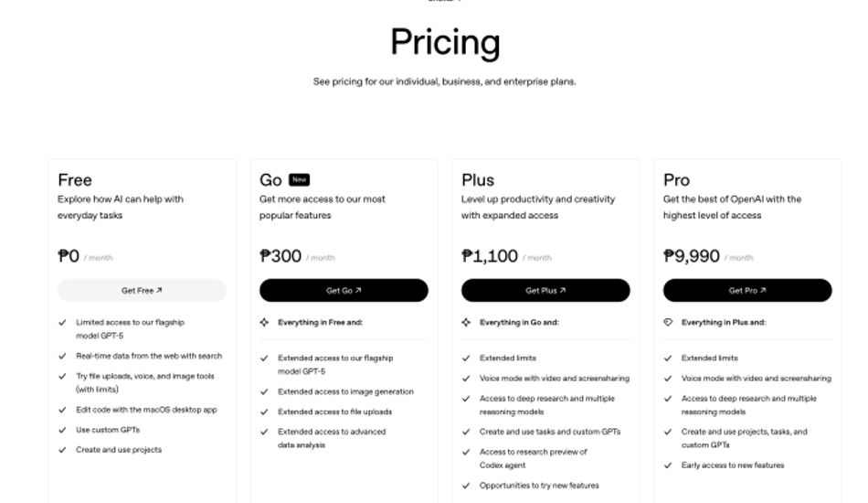Click the New badge beside Go
The height and width of the screenshot is (503, 868).
pyautogui.click(x=299, y=180)
